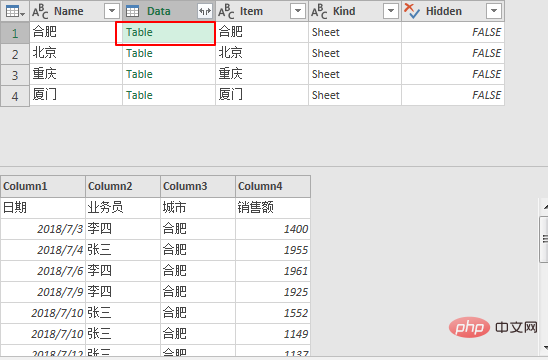The image size is (548, 360).
Task: Open the Kind column filter dropdown
Action: [x=391, y=12]
